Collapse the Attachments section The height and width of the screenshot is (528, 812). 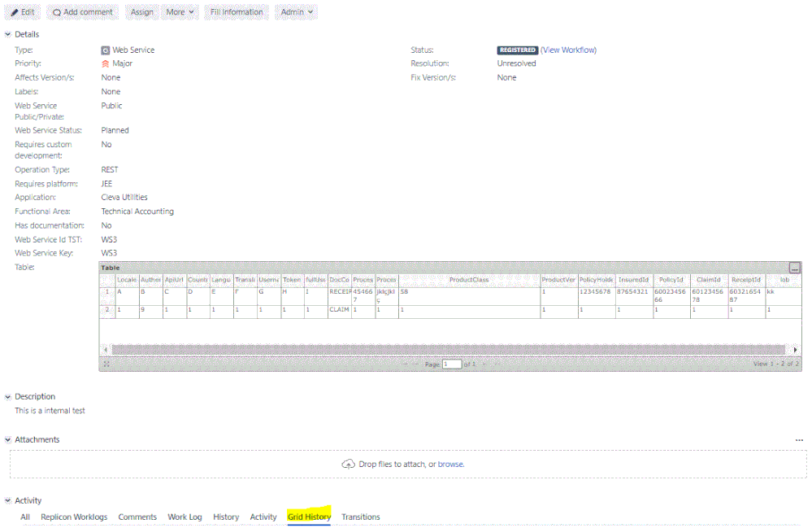click(x=8, y=440)
